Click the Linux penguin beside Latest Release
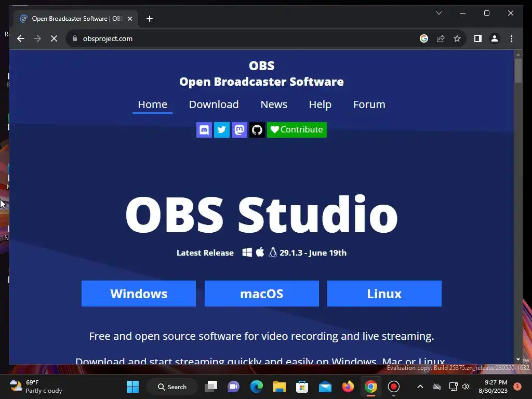 (272, 252)
